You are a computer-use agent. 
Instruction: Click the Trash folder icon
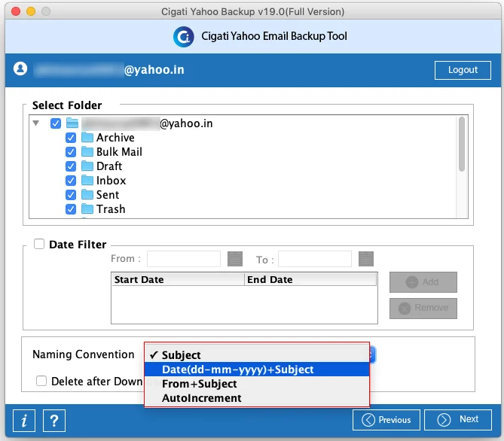[87, 208]
